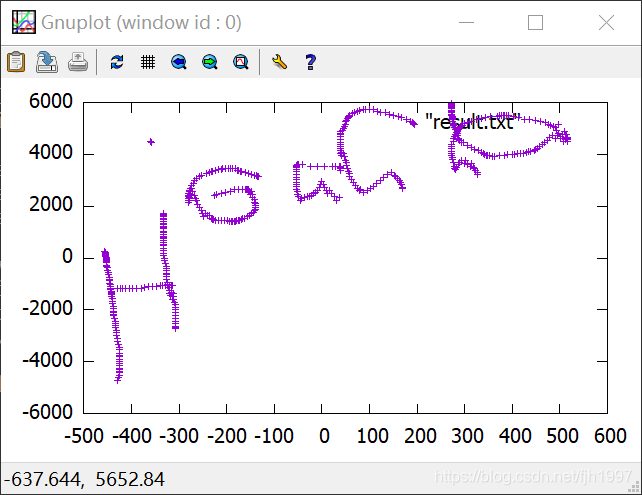
Task: Toggle the grid icon in toolbar
Action: click(148, 62)
